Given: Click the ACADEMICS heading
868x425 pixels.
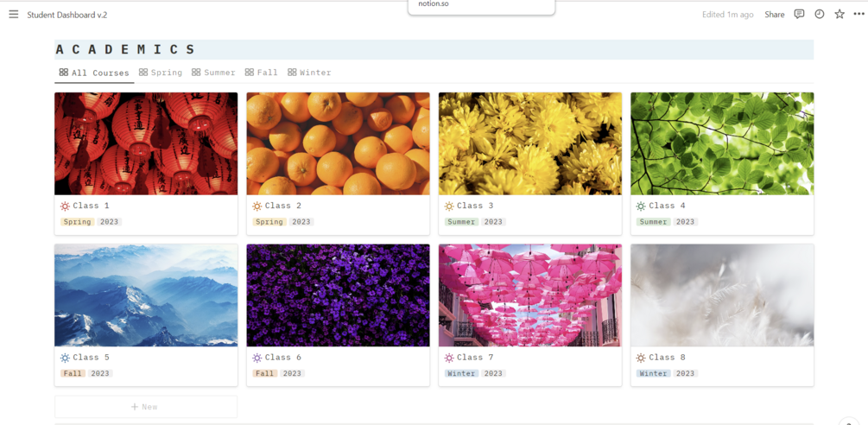Looking at the screenshot, I should (x=125, y=49).
